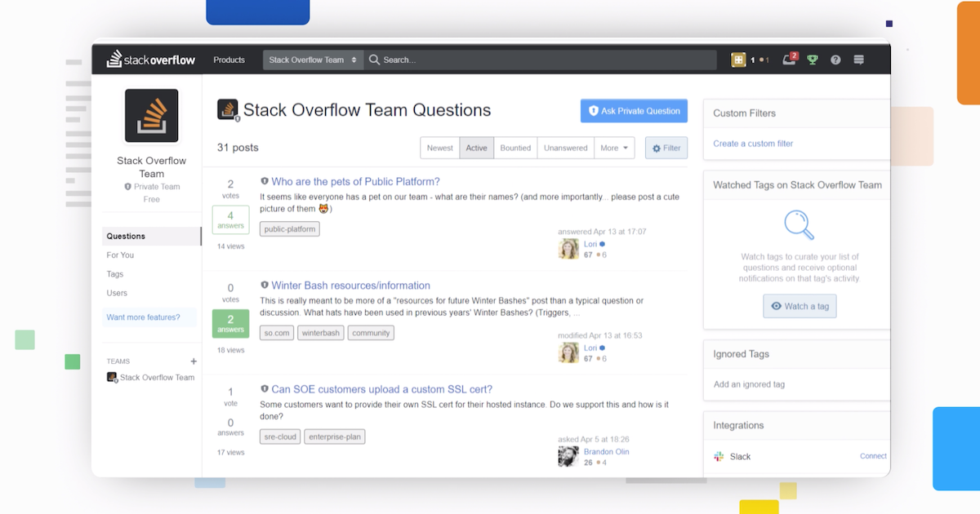Select the Active sort tab
This screenshot has width=980, height=514.
click(477, 148)
